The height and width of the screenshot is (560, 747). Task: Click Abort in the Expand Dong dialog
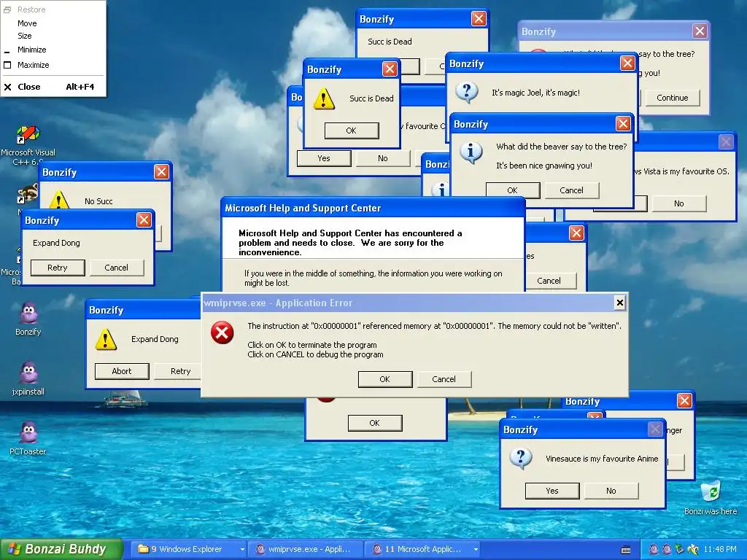click(x=122, y=371)
